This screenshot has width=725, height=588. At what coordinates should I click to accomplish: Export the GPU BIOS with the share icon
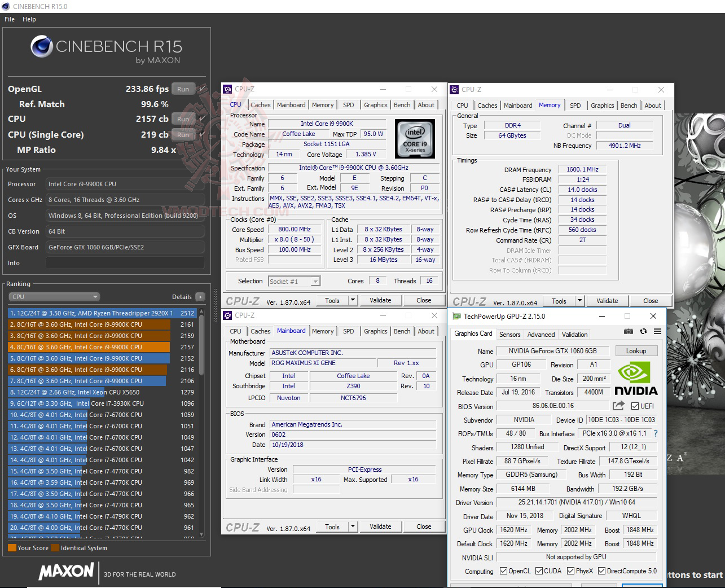tap(618, 406)
